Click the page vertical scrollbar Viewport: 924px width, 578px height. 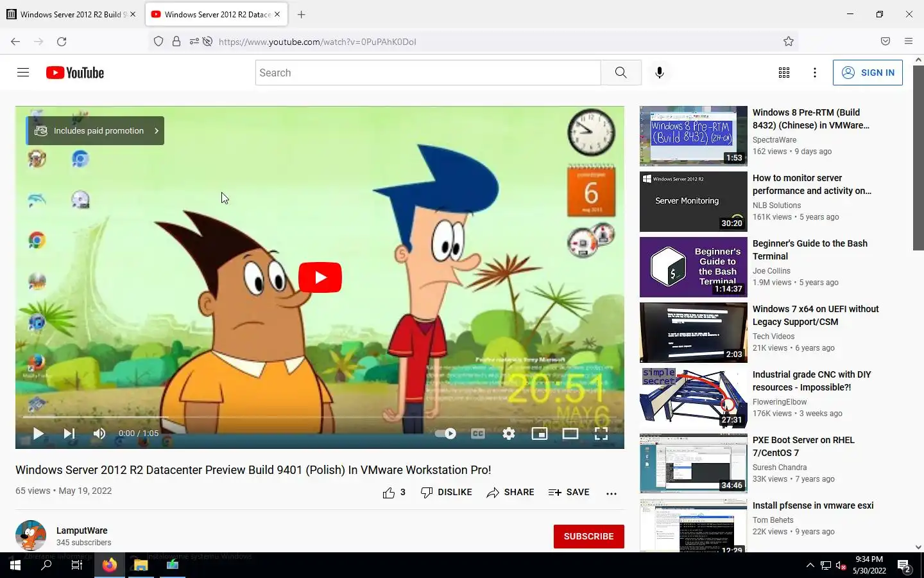(x=918, y=157)
